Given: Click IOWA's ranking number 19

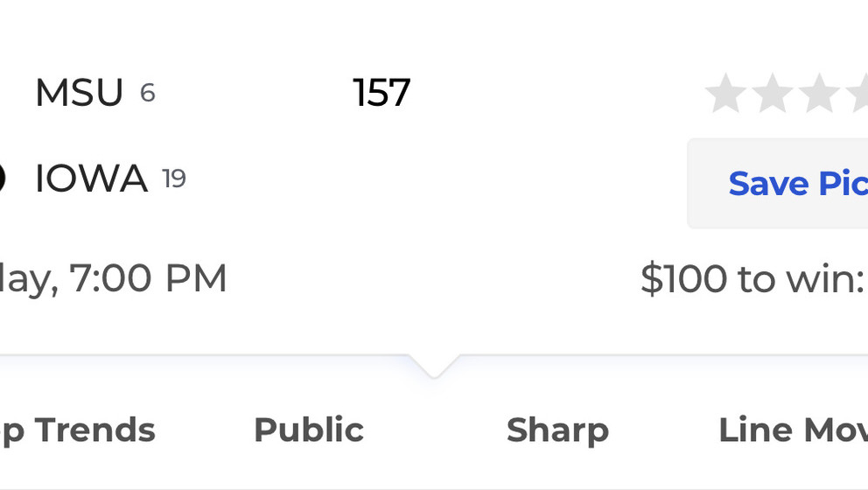Looking at the screenshot, I should 174,178.
